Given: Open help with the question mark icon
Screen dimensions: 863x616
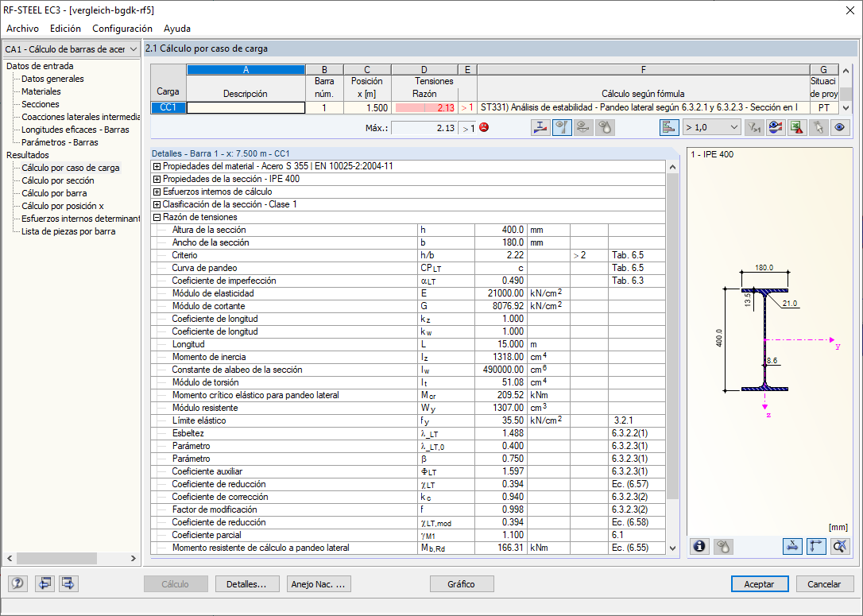Looking at the screenshot, I should 17,583.
